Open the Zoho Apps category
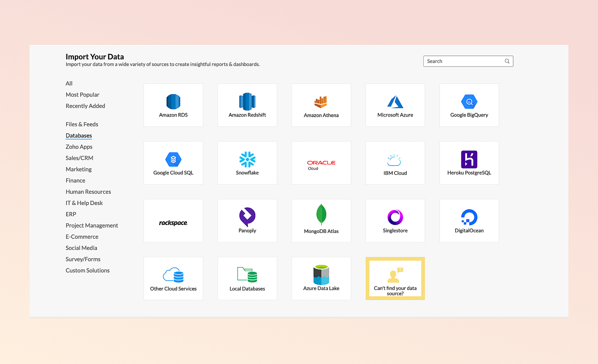This screenshot has height=364, width=598. (x=79, y=147)
